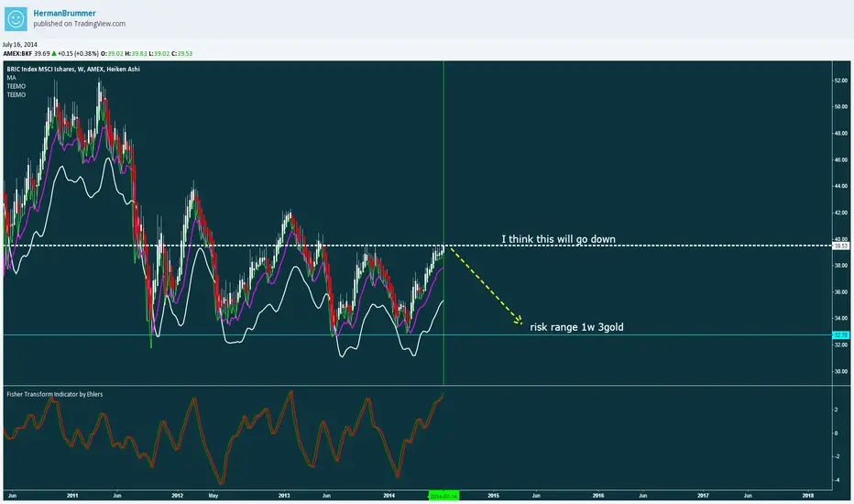
Task: Click the 38.00 price axis label
Action: [x=840, y=266]
